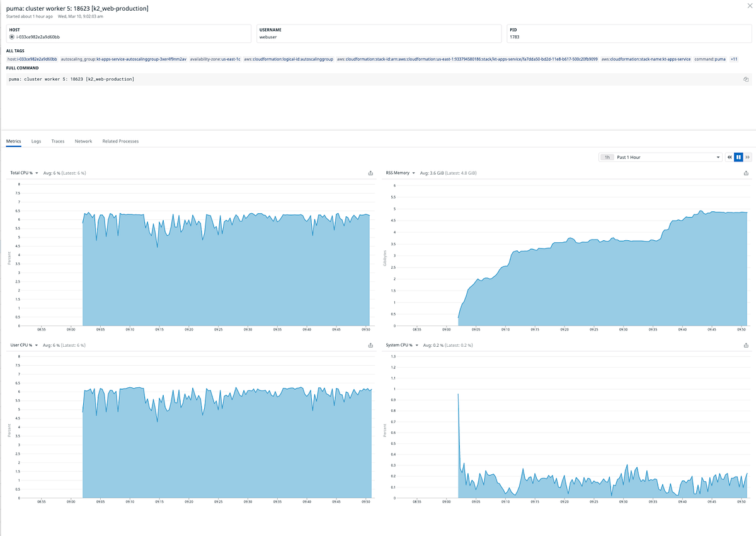Viewport: 756px width, 536px height.
Task: Click the blue time range scrubber
Action: coord(738,157)
